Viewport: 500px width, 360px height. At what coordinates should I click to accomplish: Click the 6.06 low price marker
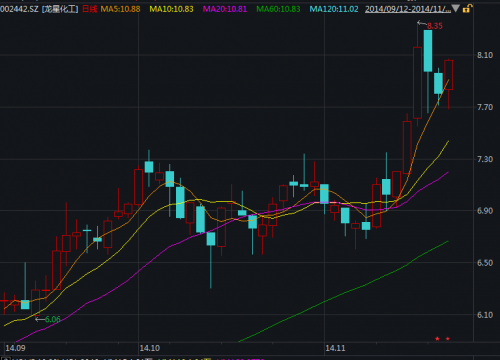coord(53,319)
